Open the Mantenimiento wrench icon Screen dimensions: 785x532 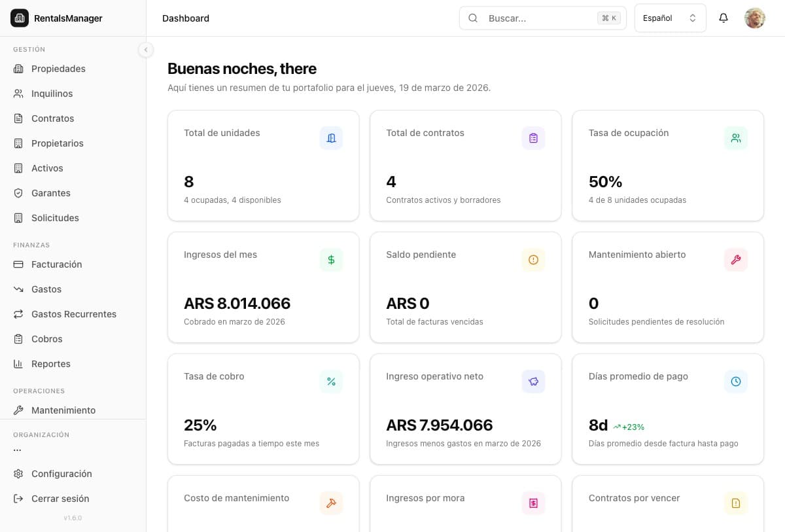18,410
